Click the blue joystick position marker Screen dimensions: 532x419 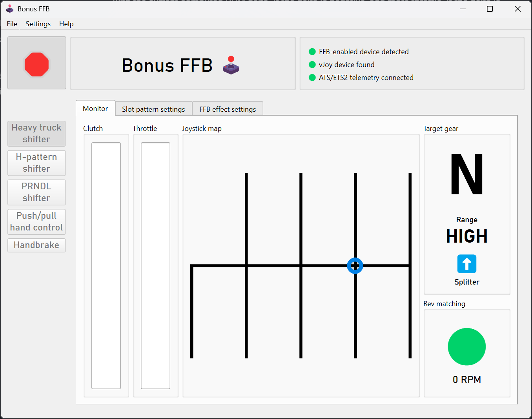(x=355, y=266)
